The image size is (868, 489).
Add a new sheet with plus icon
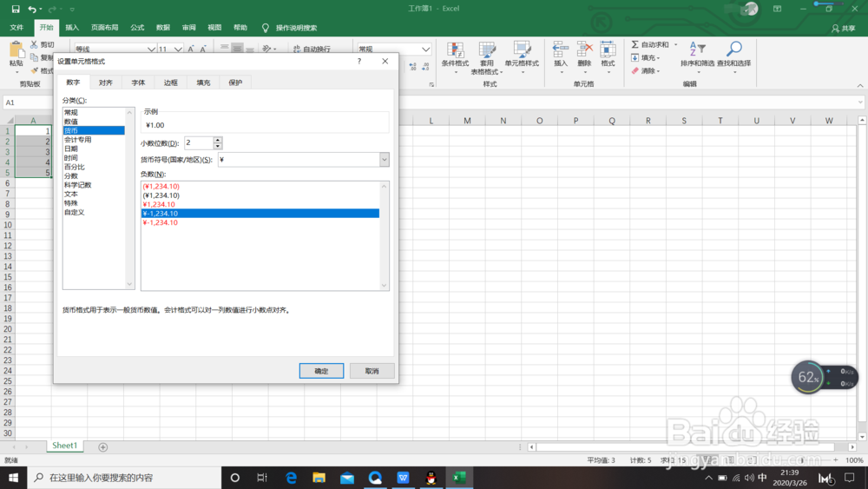pos(103,447)
